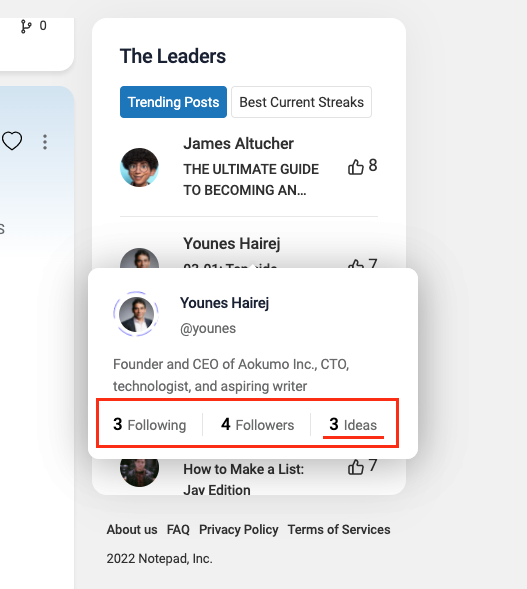Image resolution: width=527 pixels, height=589 pixels.
Task: Click thumbs-up on James Altucher's post
Action: tap(355, 167)
